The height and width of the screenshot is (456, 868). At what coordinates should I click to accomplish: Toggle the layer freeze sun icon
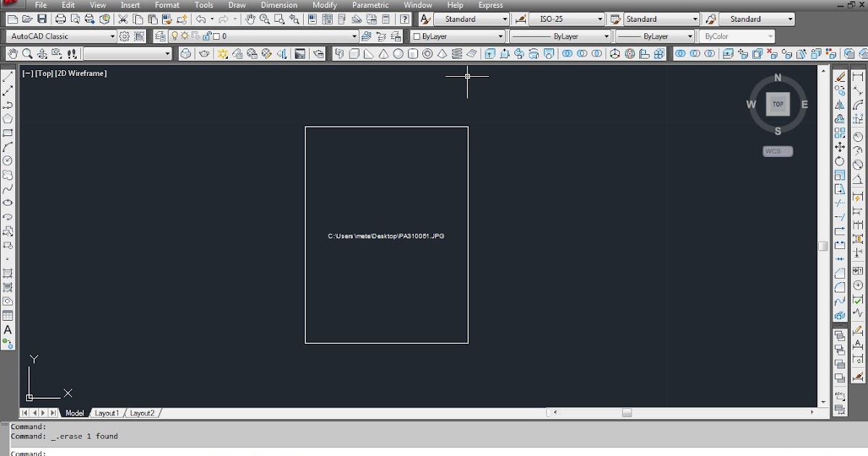pyautogui.click(x=185, y=35)
